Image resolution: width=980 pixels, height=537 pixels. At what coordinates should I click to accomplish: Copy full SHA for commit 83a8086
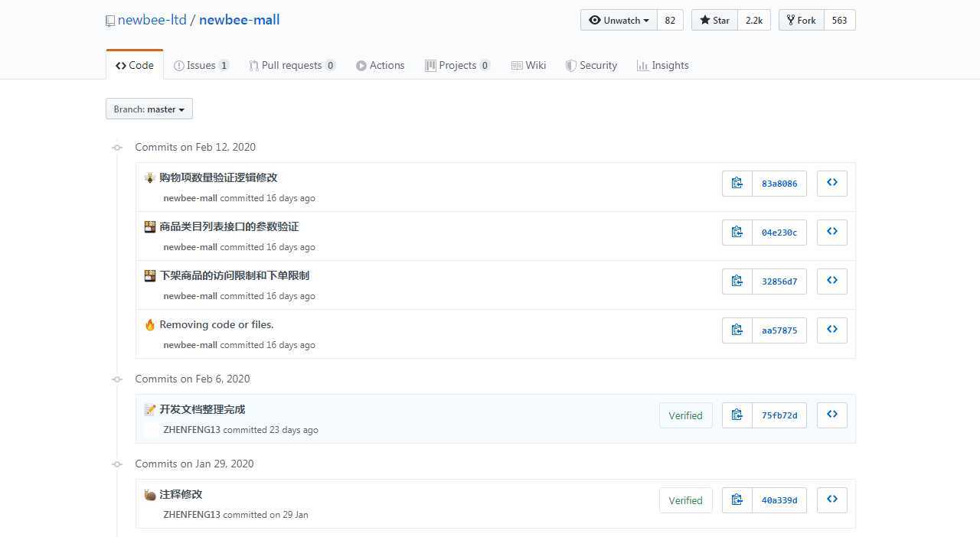(737, 184)
